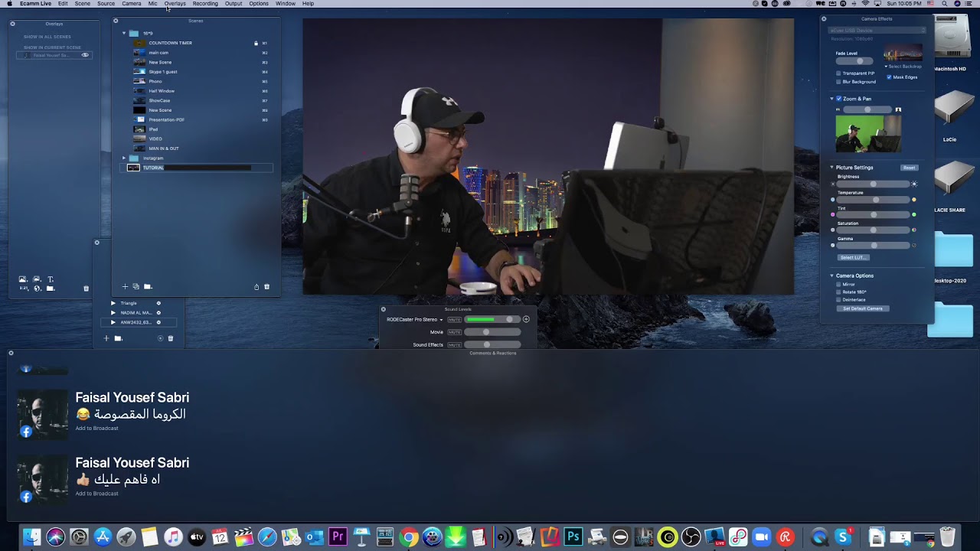Viewport: 980px width, 551px height.
Task: Create a new scene folder
Action: coord(148,286)
